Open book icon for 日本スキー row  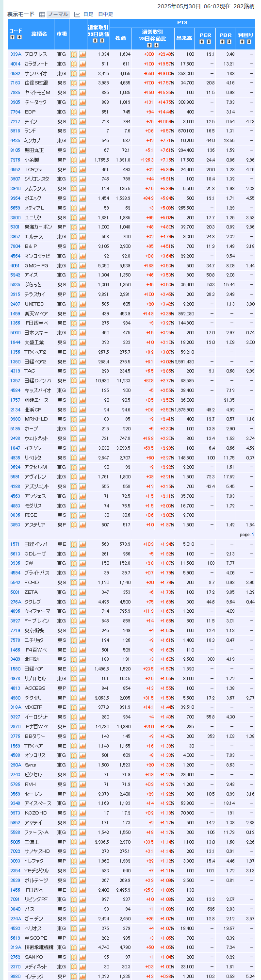click(x=74, y=333)
